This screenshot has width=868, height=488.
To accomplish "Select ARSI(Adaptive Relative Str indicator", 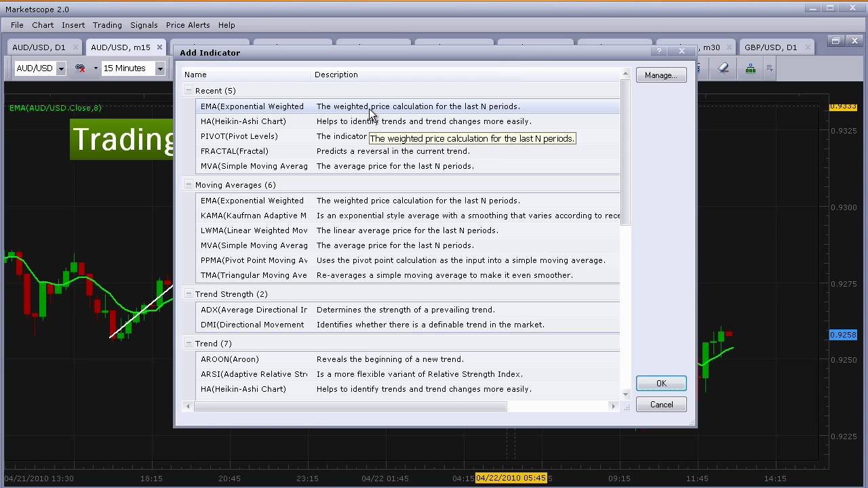I will (409, 374).
